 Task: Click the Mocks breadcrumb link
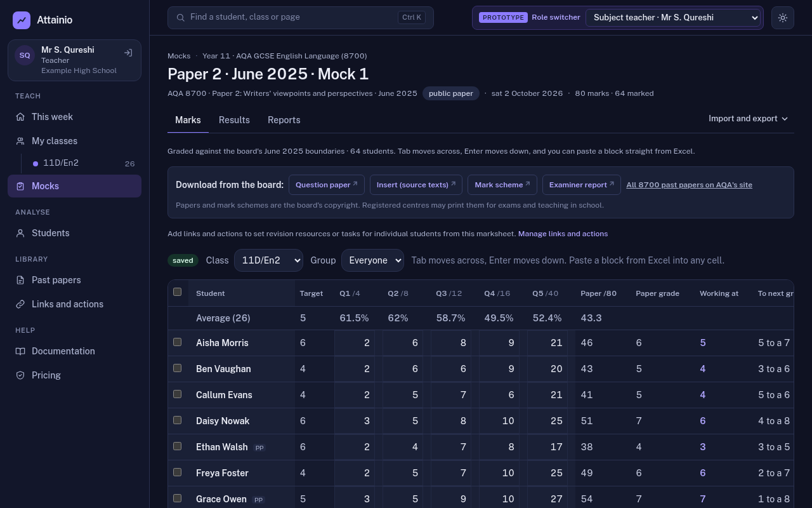[179, 56]
